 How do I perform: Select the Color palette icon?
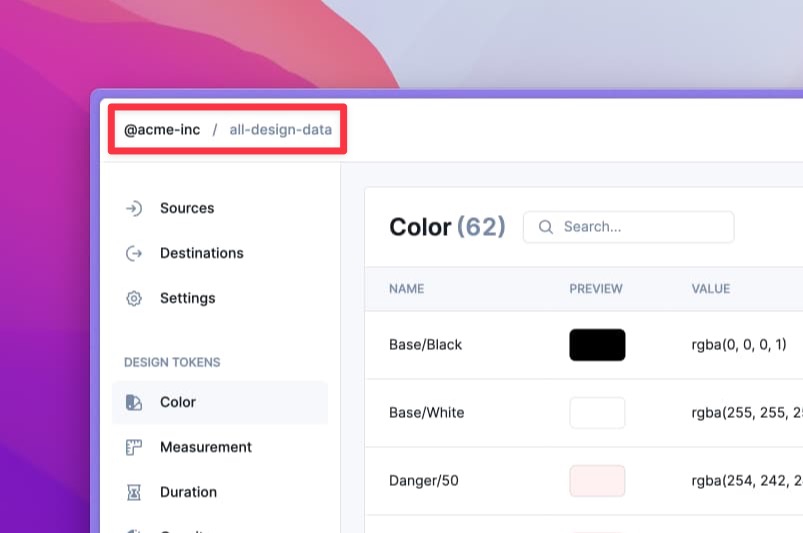coord(133,402)
